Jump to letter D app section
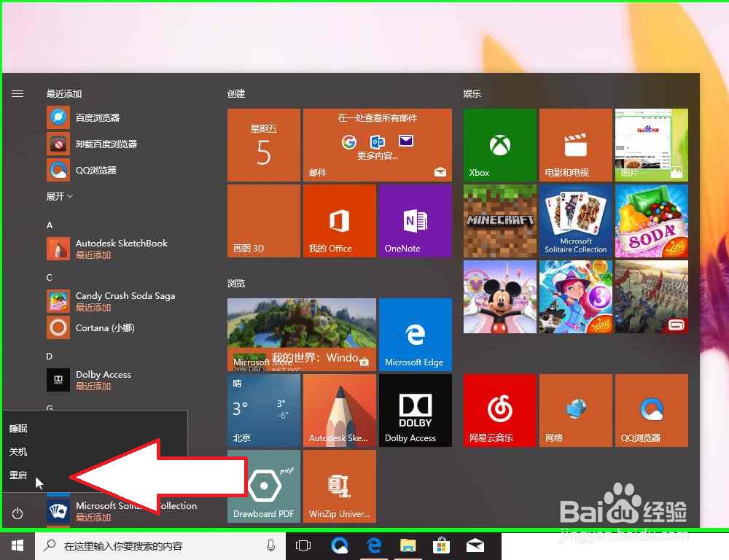 pyautogui.click(x=48, y=356)
